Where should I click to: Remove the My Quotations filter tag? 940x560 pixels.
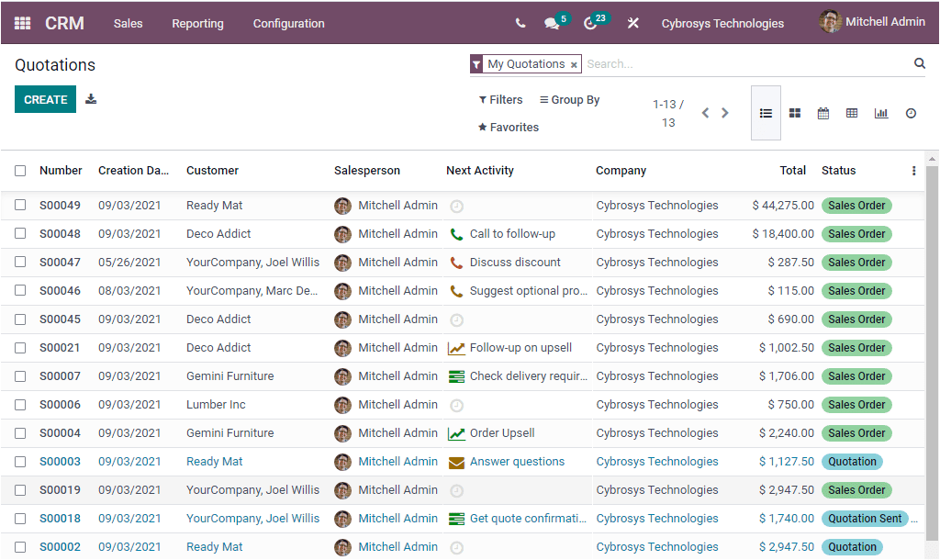click(575, 64)
